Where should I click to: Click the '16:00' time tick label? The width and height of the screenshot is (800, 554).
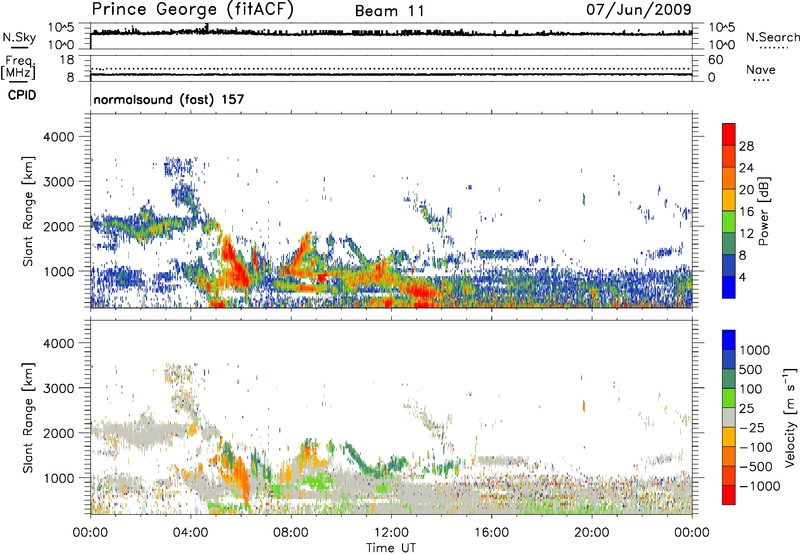491,533
